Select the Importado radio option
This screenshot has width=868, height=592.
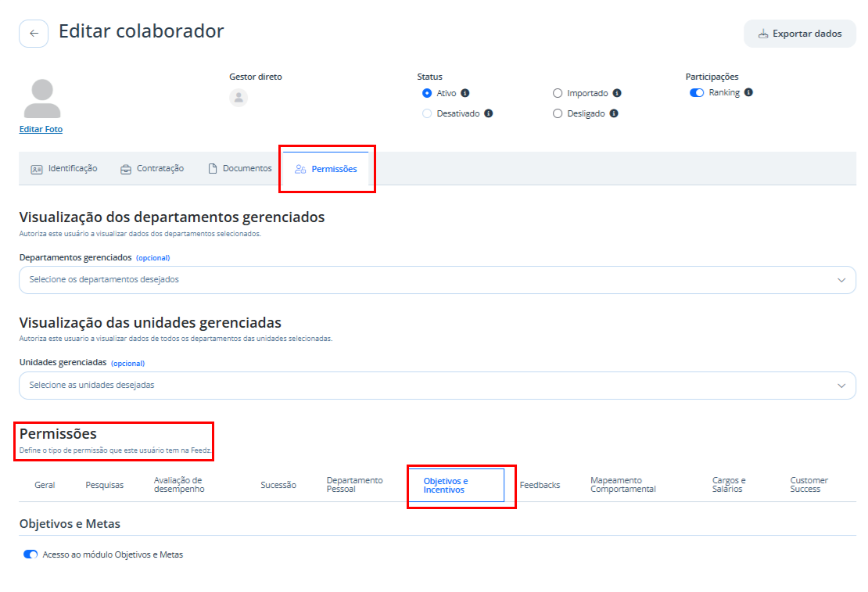click(x=558, y=93)
